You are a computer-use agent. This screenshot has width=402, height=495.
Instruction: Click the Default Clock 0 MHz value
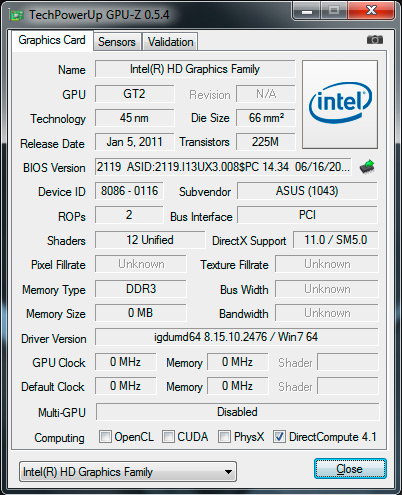tap(125, 386)
